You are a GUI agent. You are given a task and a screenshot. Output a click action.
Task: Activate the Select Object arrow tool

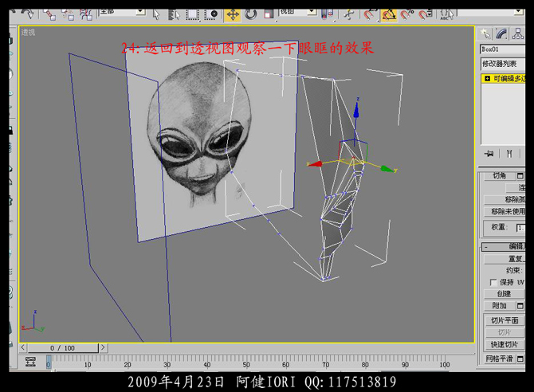156,14
